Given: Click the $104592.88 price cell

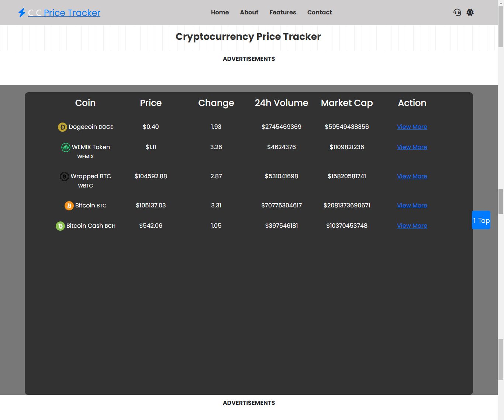Looking at the screenshot, I should pos(151,176).
